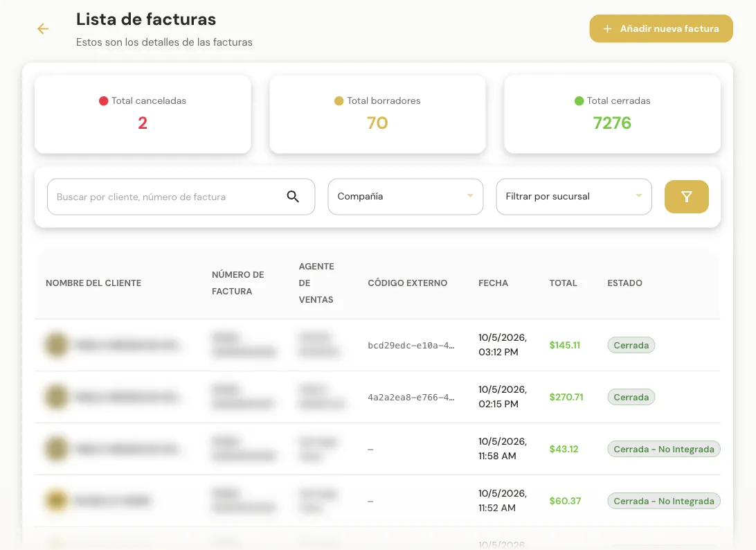Image resolution: width=756 pixels, height=550 pixels.
Task: Click the borradores count 70
Action: [377, 123]
